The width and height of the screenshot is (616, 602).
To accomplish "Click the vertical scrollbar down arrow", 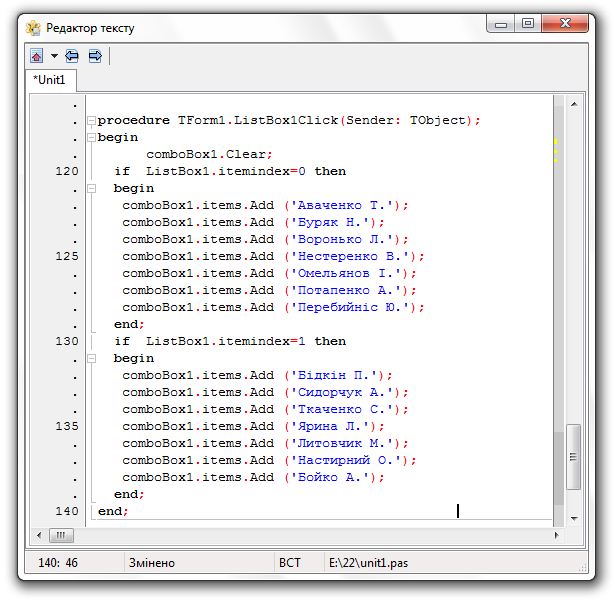I will [574, 519].
